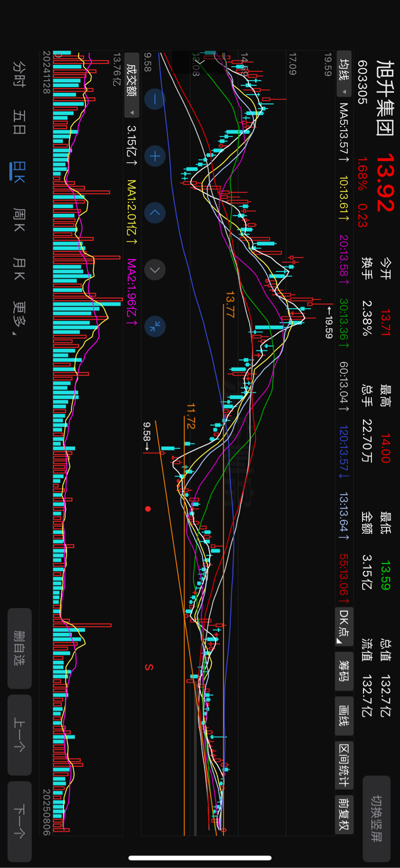Screen dimensions: 400x868
Task: Tap the 20:13.58 moving average value
Action: click(x=344, y=260)
